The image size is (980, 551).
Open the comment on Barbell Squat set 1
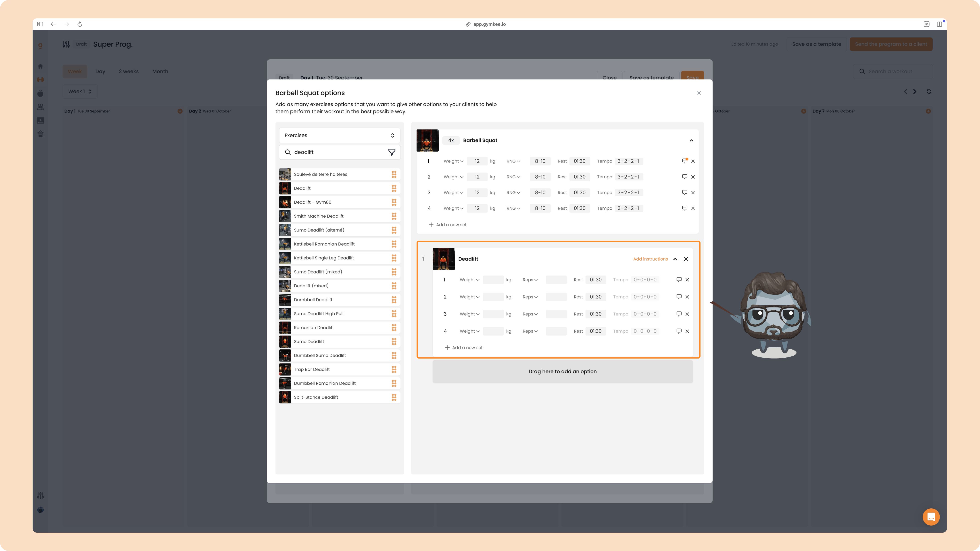click(684, 161)
